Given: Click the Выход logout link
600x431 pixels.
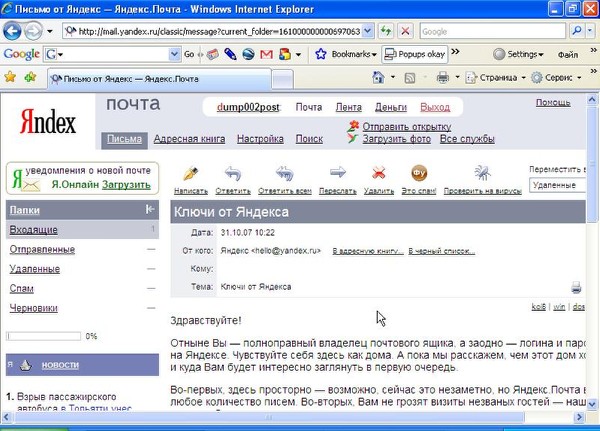Looking at the screenshot, I should point(435,107).
